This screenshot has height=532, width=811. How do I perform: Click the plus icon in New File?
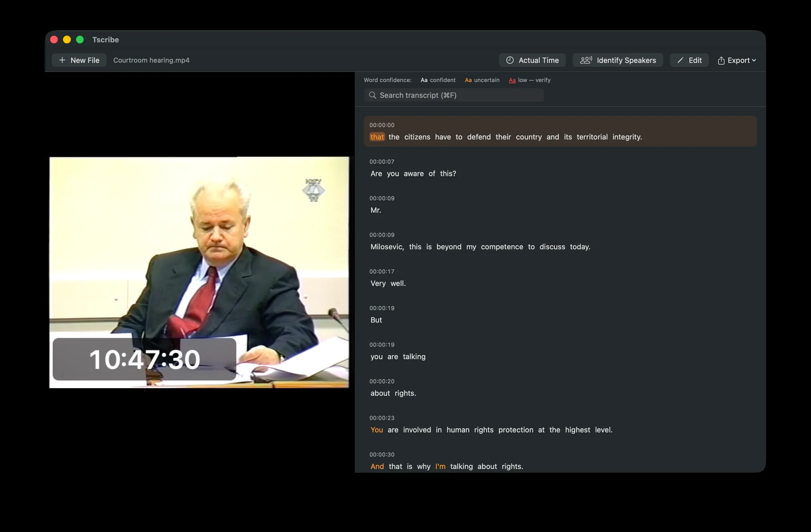pyautogui.click(x=62, y=60)
